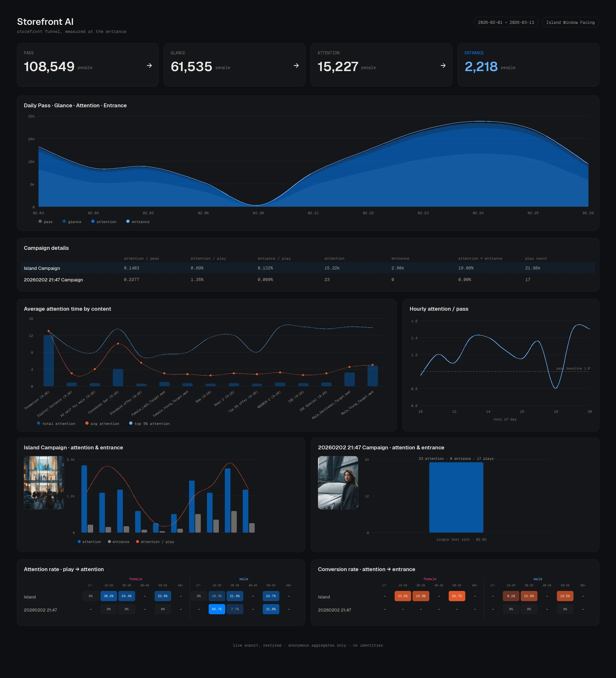Click the ENTRANCE card value 2,218

(x=481, y=66)
